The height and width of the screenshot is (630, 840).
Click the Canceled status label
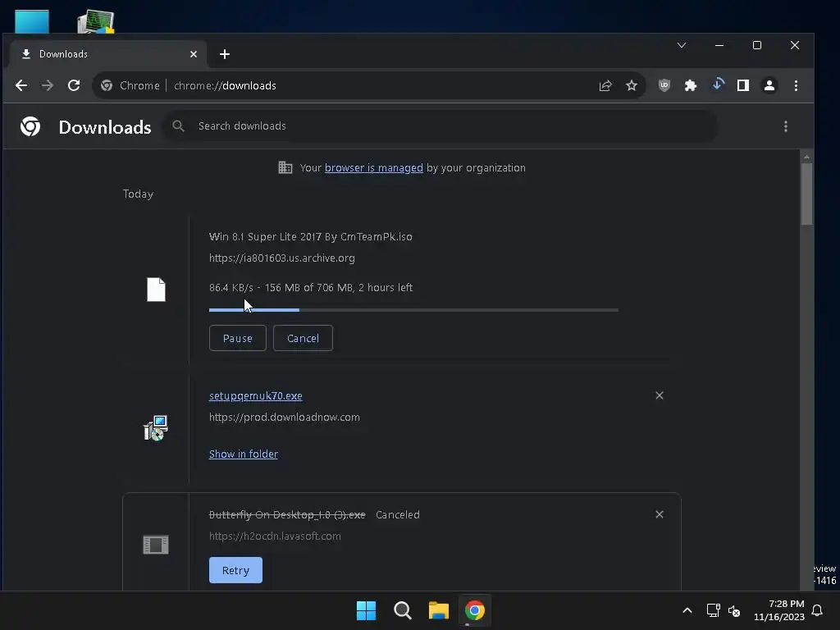coord(398,515)
